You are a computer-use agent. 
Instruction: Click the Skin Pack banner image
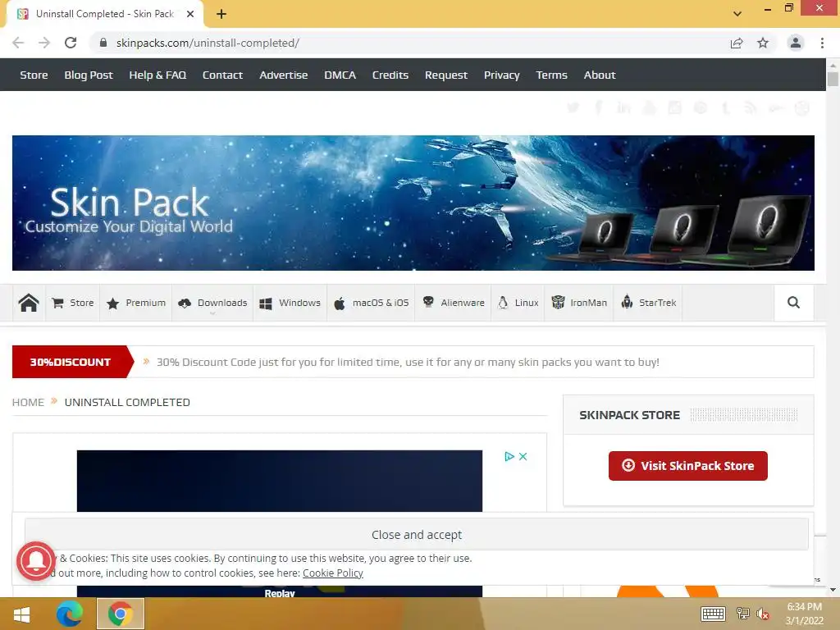click(413, 203)
